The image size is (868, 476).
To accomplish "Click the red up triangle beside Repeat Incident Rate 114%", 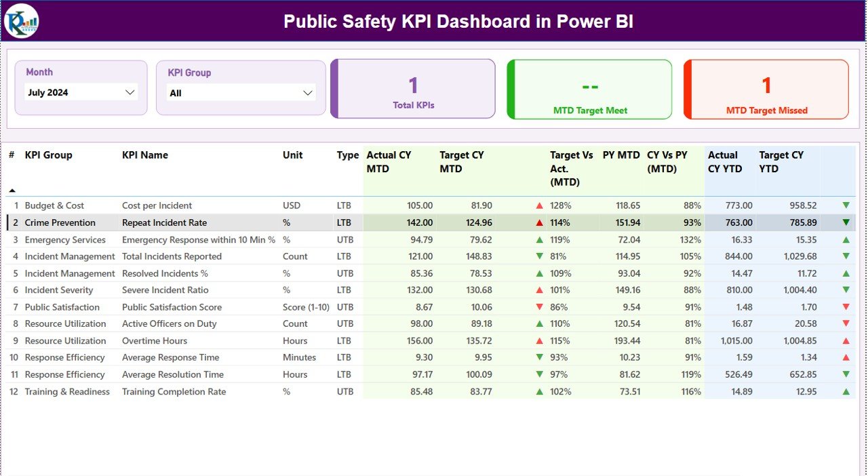I will coord(538,222).
